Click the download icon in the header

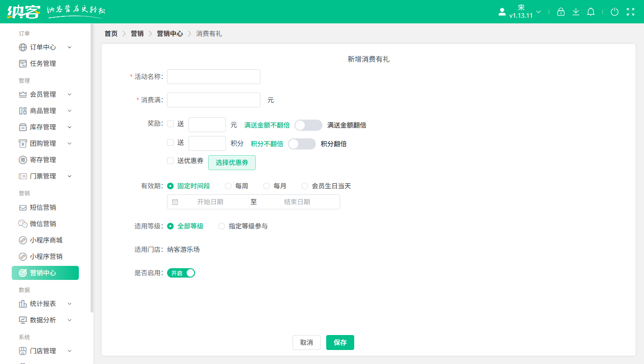[575, 11]
